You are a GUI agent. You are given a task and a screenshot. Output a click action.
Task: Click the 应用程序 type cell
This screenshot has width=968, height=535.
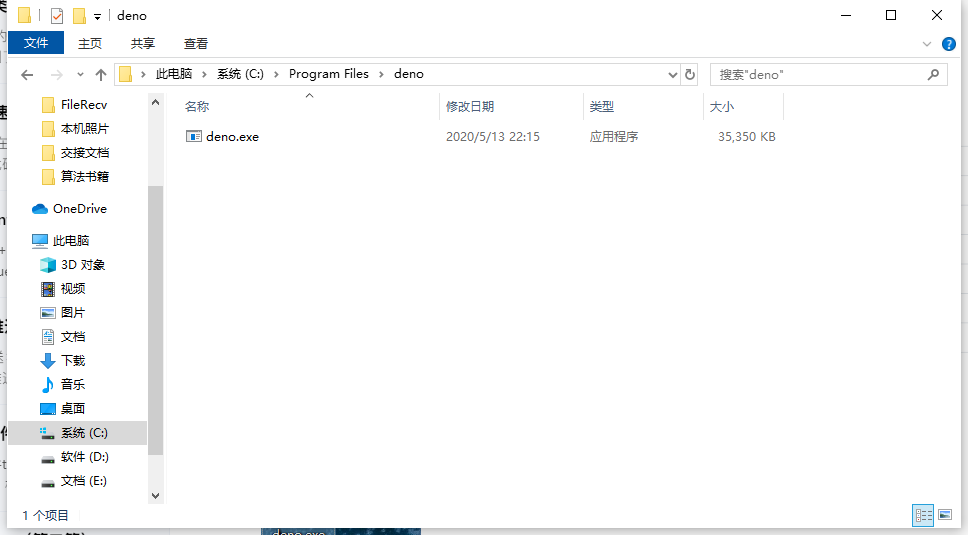(614, 137)
